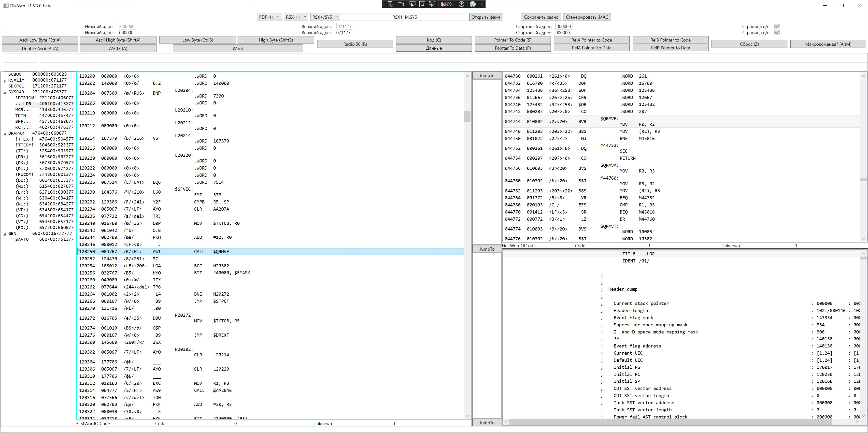This screenshot has width=868, height=433.
Task: Select the MCR... entry in the tree
Action: (23, 110)
